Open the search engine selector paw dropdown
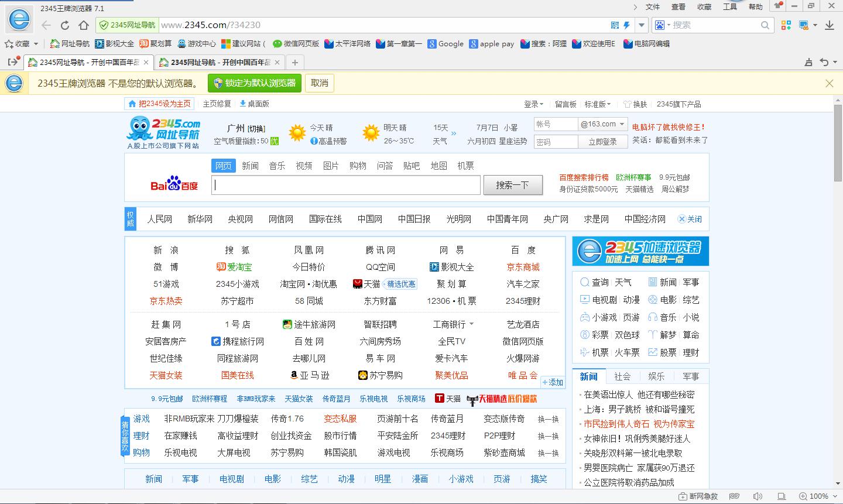The image size is (843, 504). click(662, 25)
